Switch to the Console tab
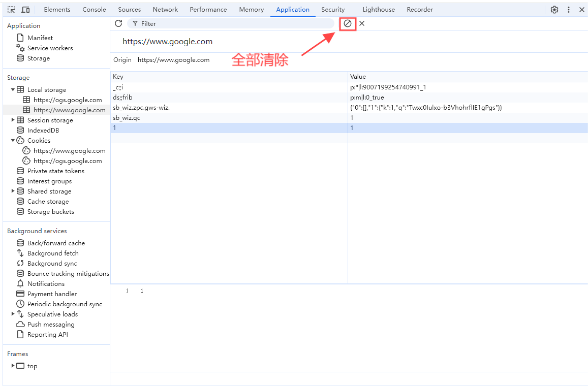This screenshot has height=386, width=588. 94,10
